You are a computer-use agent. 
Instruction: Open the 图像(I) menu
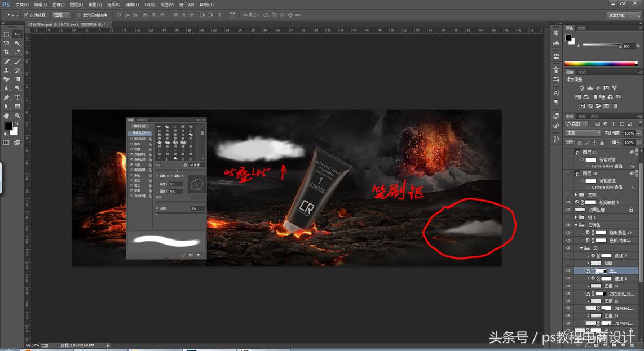tap(58, 5)
